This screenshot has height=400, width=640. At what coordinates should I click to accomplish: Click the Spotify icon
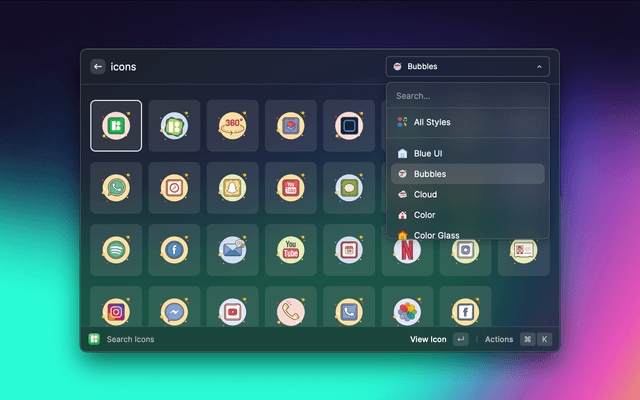pos(116,249)
